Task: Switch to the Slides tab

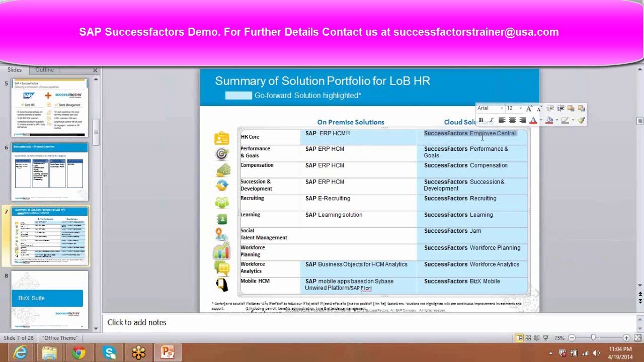Action: [15, 70]
